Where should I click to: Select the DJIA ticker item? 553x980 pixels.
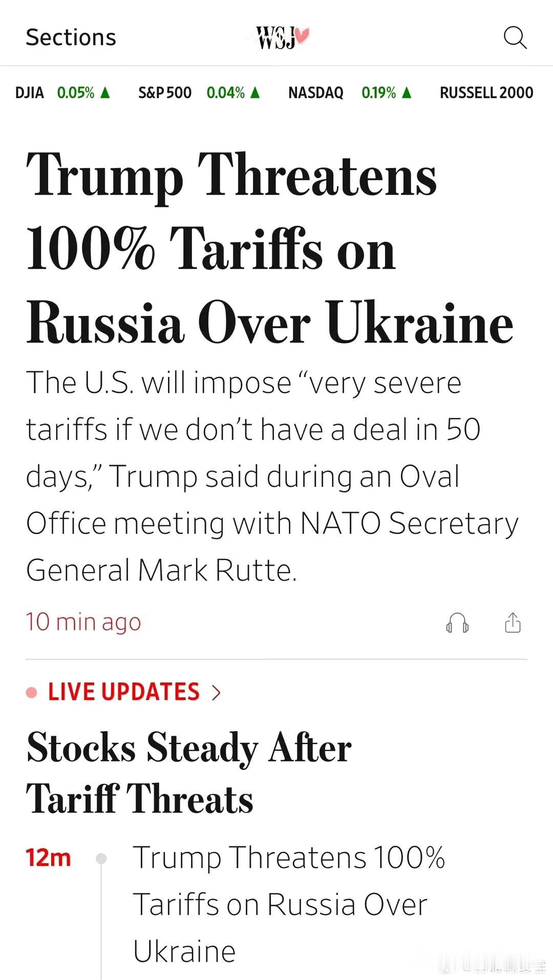pos(62,93)
